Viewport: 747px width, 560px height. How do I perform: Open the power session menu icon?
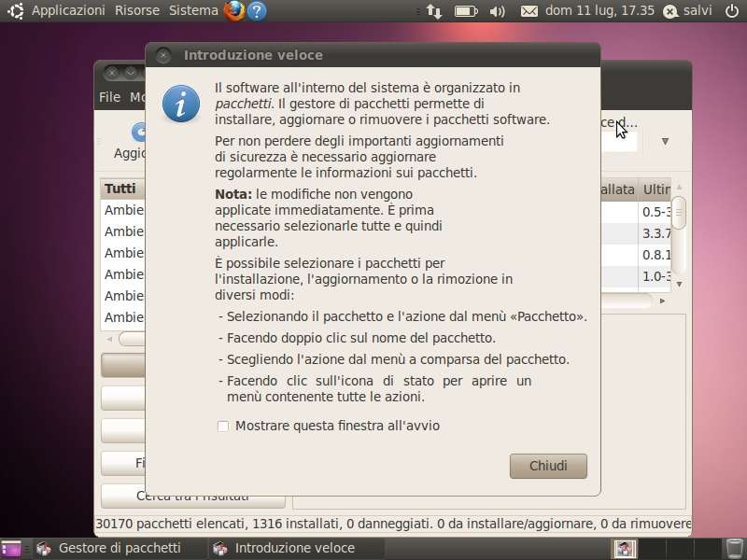click(732, 10)
